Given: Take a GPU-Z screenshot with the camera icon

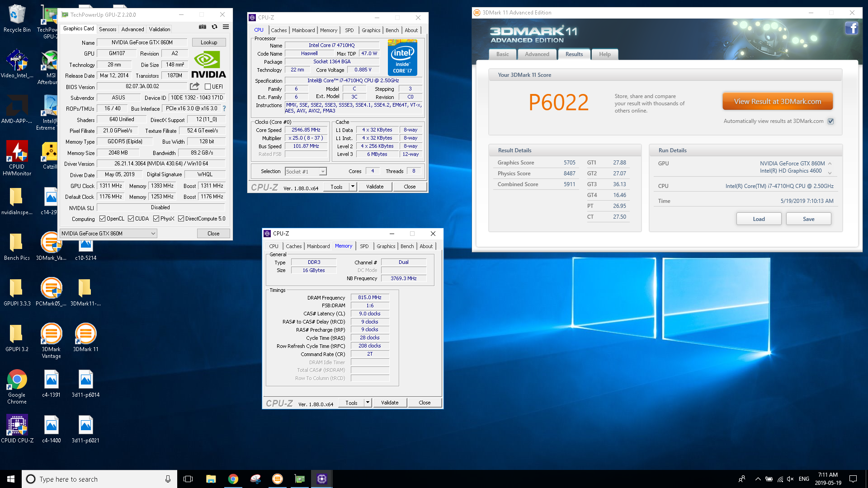Looking at the screenshot, I should pos(203,27).
